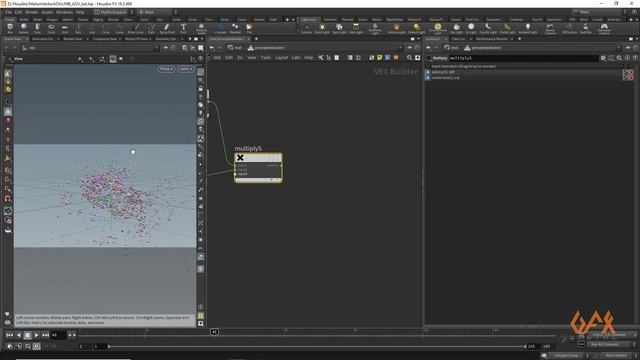Switch to the Render View tab
Screen dimensions: 640x360
(x=73, y=39)
